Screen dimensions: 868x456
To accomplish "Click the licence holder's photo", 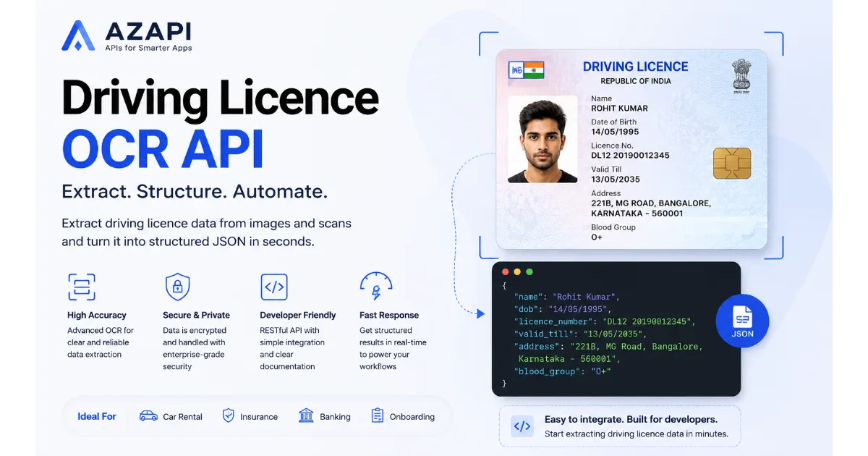I will pyautogui.click(x=542, y=139).
